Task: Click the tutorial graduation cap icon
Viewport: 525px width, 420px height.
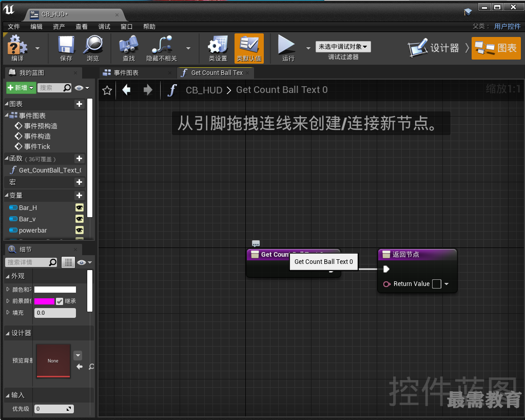Action: [x=468, y=12]
